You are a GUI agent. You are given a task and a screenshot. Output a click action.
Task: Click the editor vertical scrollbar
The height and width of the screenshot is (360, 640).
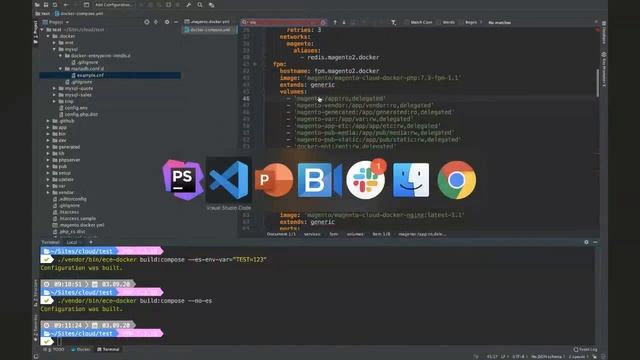click(x=597, y=83)
